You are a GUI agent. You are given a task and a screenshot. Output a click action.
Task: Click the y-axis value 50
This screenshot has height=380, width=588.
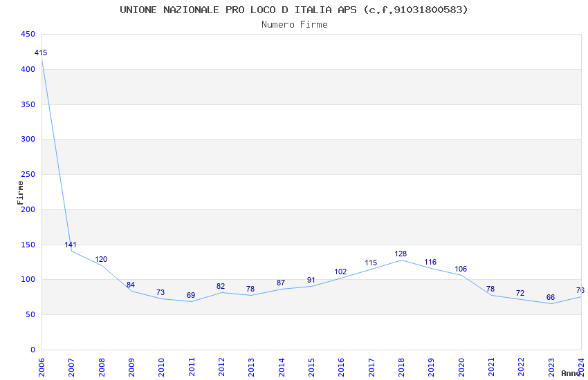[30, 314]
